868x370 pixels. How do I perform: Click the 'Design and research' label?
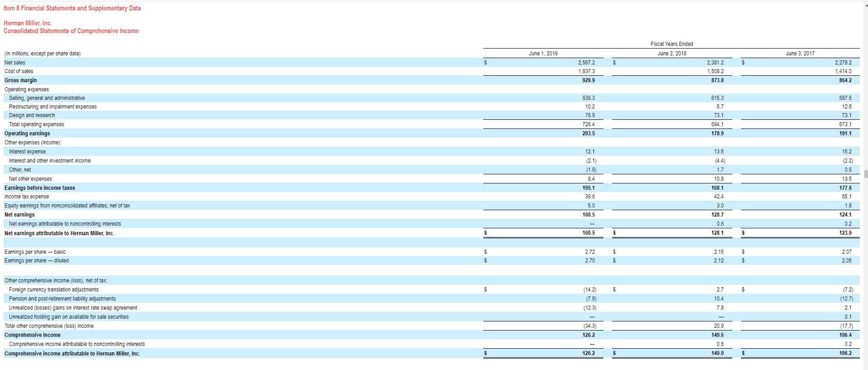pos(32,115)
